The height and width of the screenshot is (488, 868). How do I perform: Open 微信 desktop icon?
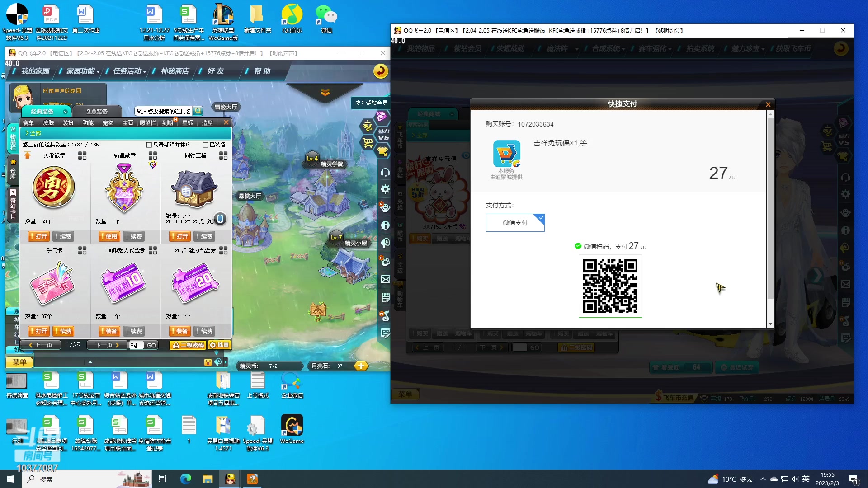(326, 19)
